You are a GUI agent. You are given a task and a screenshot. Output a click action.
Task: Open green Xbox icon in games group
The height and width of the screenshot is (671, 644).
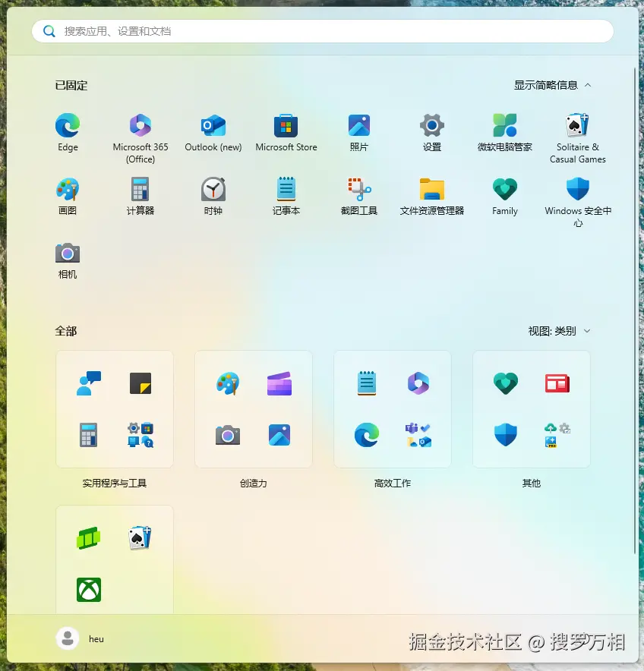(89, 590)
